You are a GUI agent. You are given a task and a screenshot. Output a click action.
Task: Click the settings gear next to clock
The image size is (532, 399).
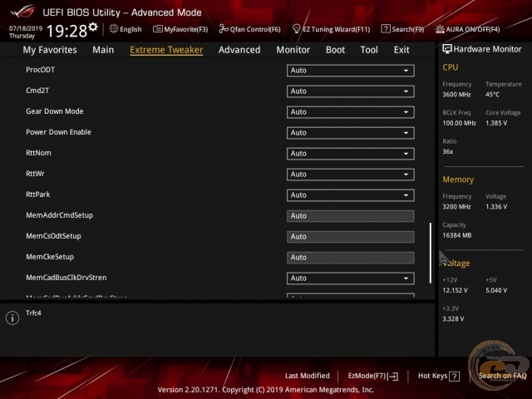click(x=93, y=27)
